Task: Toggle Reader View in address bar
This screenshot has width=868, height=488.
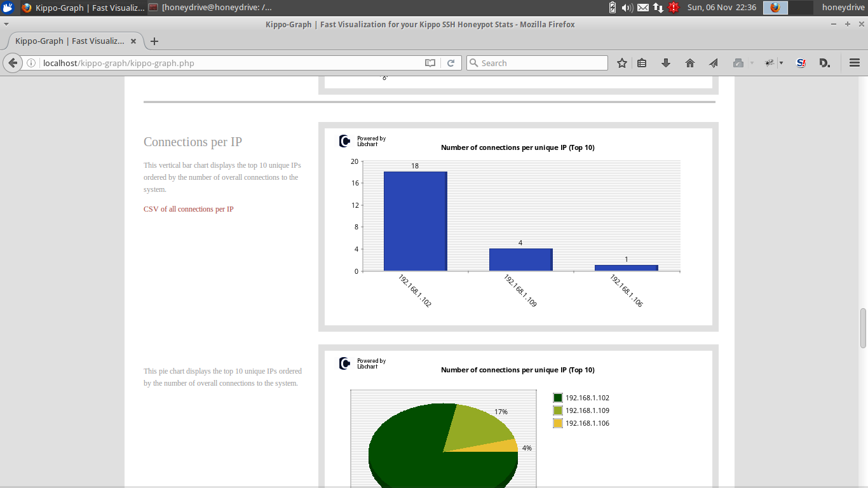Action: click(x=430, y=63)
